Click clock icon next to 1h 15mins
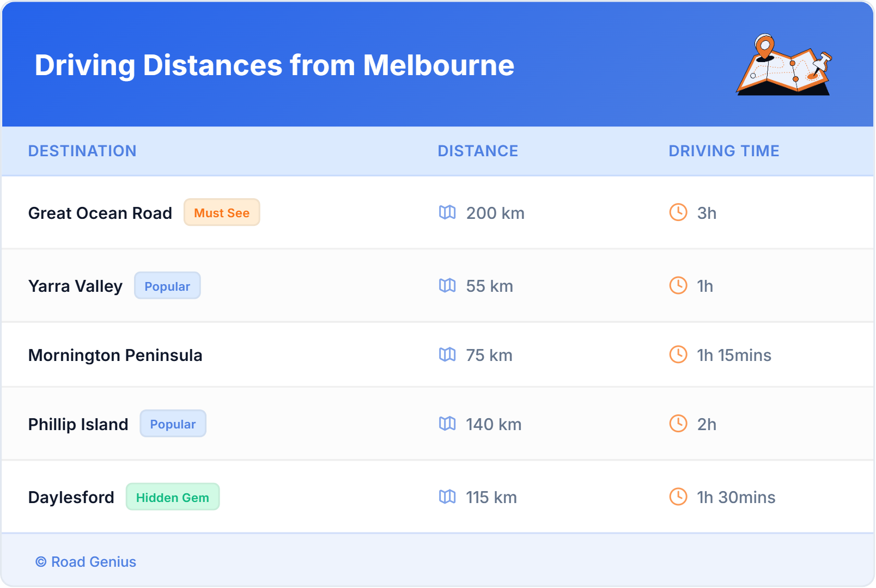The width and height of the screenshot is (876, 588). point(678,354)
